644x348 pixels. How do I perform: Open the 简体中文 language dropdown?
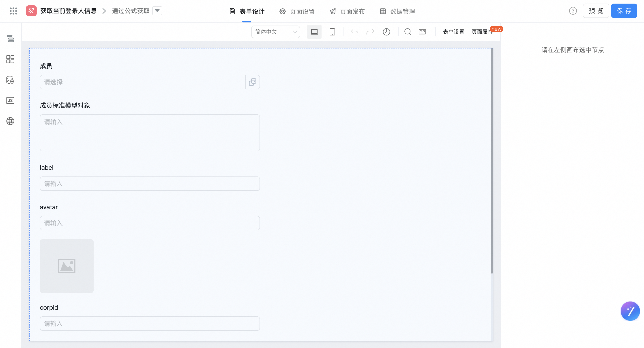pyautogui.click(x=275, y=32)
